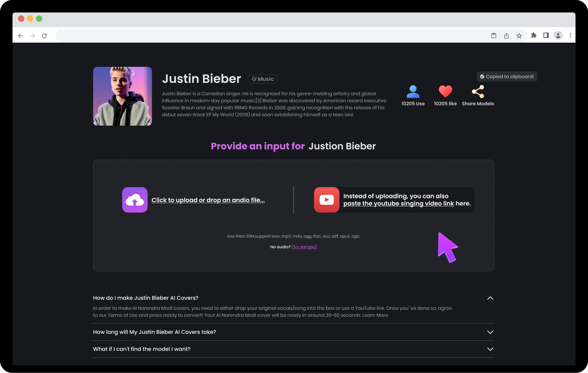This screenshot has width=588, height=373.
Task: Go back with the browser back arrow
Action: coord(21,36)
